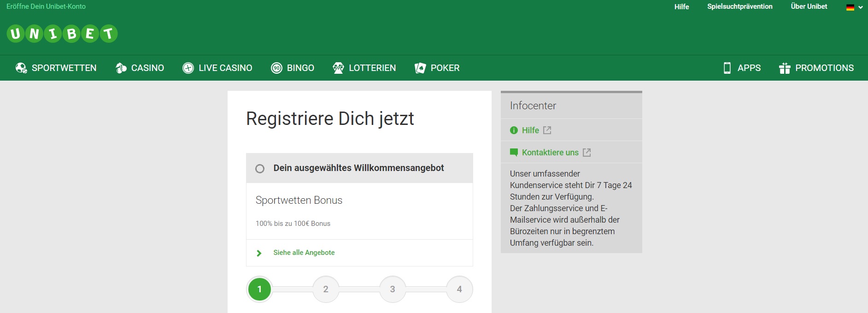Click the Unibet logo
868x313 pixels.
point(62,34)
